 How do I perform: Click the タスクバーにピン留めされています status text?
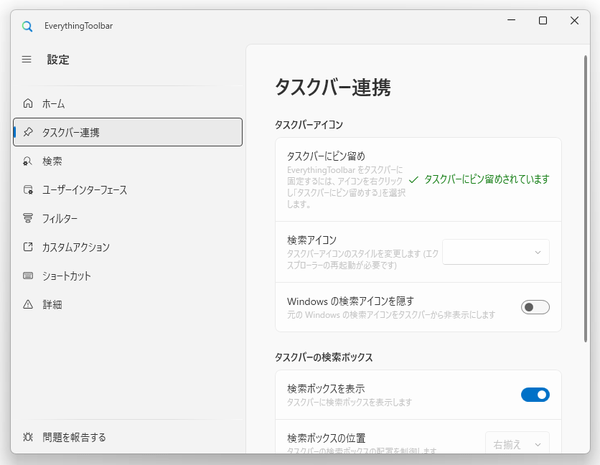coord(487,179)
